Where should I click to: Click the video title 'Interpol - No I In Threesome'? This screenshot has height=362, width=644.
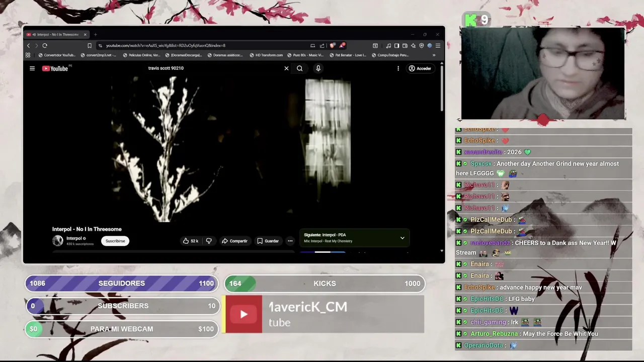tap(87, 229)
